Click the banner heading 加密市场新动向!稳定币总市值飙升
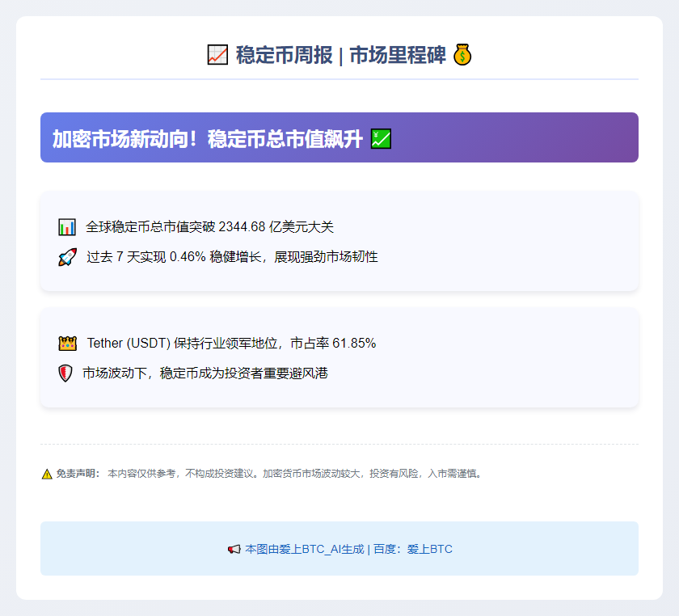Screen dimensions: 679x616 pos(208,139)
